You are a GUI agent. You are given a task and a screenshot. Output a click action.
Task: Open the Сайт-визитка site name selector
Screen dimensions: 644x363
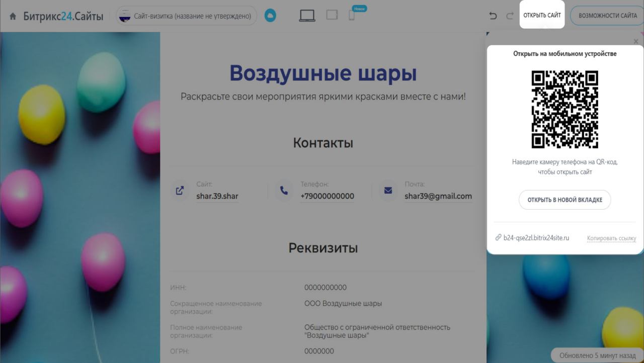187,16
